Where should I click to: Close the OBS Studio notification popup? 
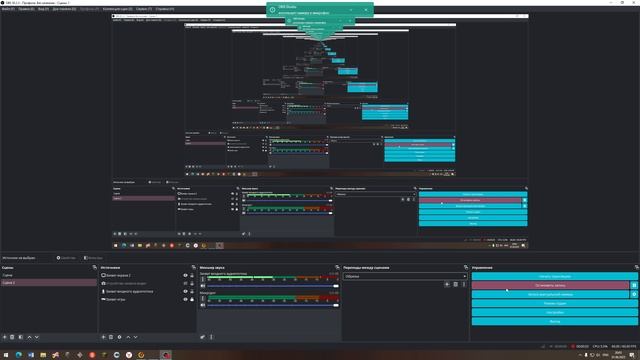pos(366,10)
